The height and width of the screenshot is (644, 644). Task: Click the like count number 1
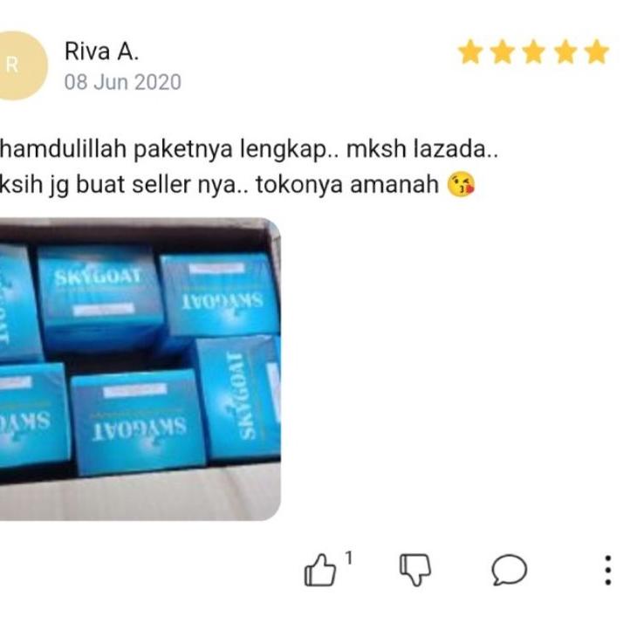tap(349, 558)
